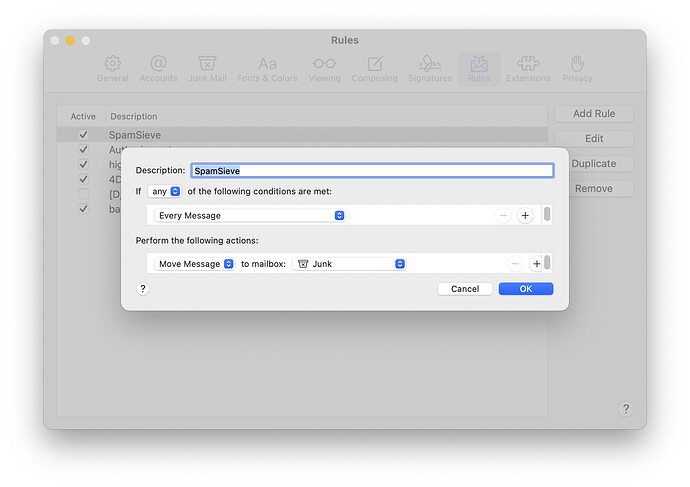Toggle active checkbox for 'ba' rule
This screenshot has width=690, height=487.
[83, 209]
